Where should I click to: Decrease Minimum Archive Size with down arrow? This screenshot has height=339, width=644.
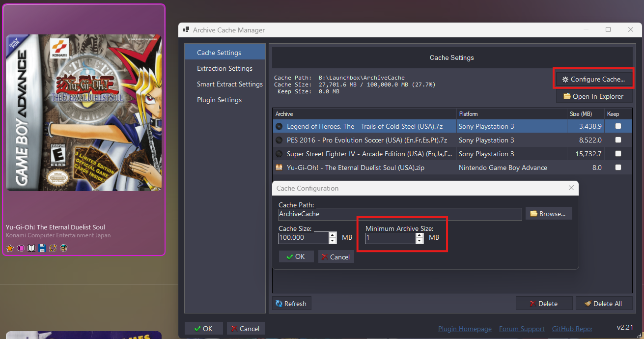(419, 241)
